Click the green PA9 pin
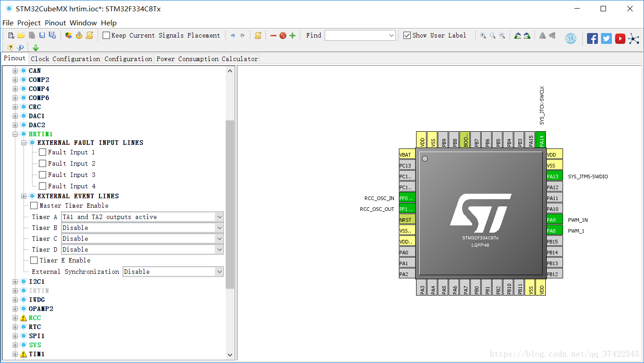The height and width of the screenshot is (363, 644). 554,220
